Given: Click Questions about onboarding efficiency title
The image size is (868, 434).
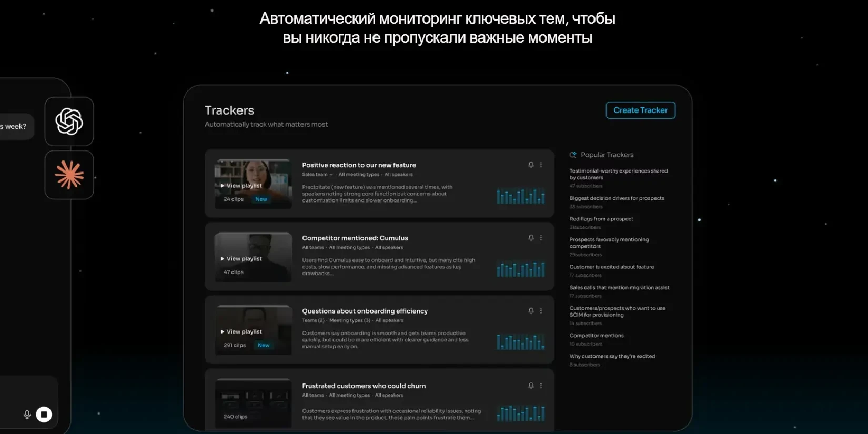Looking at the screenshot, I should [365, 311].
